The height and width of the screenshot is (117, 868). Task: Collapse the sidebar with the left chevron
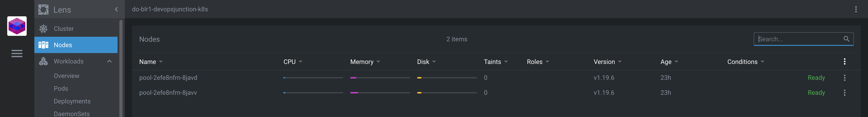(116, 10)
